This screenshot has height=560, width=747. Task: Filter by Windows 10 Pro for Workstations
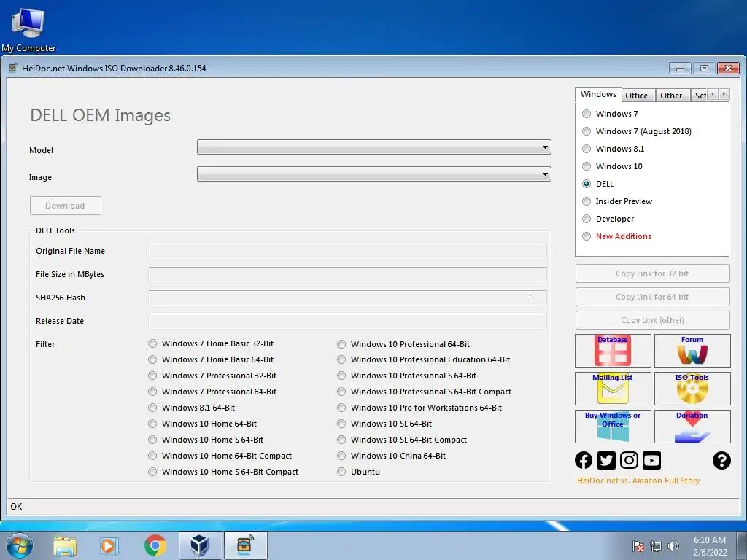pos(419,408)
